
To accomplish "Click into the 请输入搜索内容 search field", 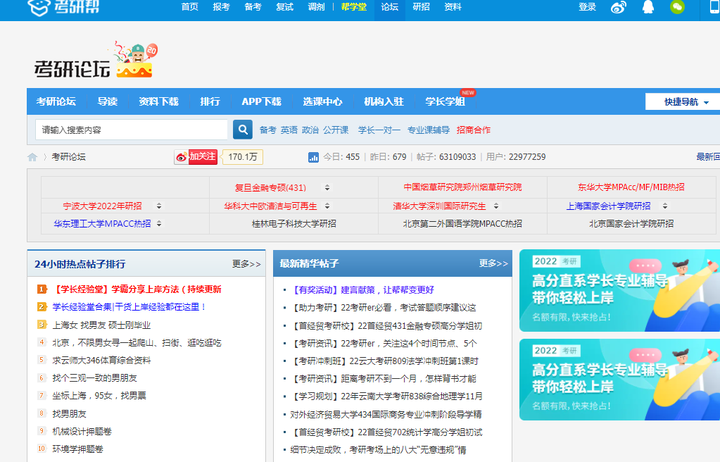I will 131,130.
